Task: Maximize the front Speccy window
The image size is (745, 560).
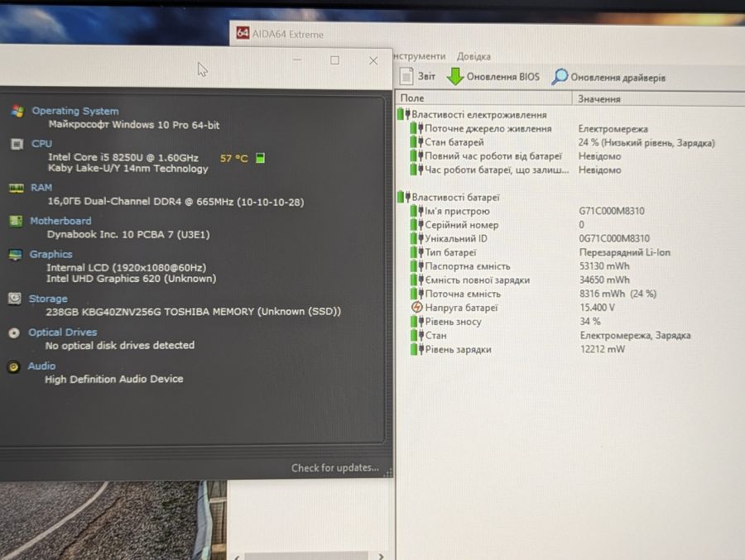Action: (x=335, y=60)
